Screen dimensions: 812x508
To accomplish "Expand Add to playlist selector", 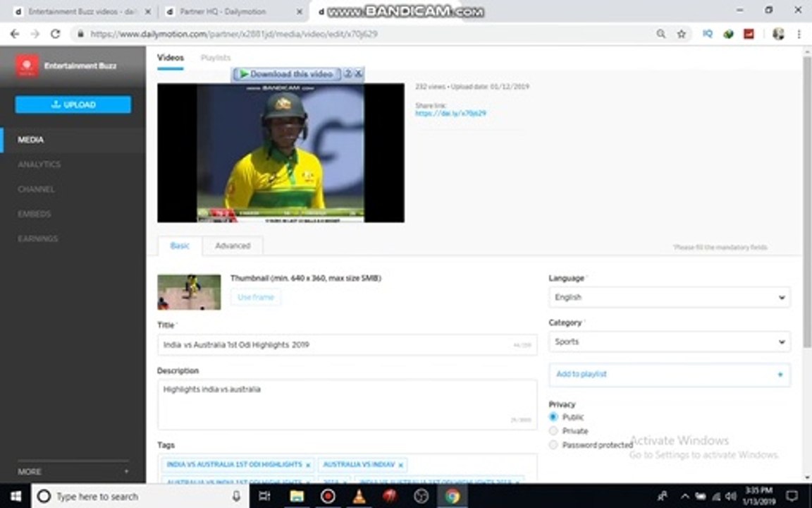I will [670, 374].
